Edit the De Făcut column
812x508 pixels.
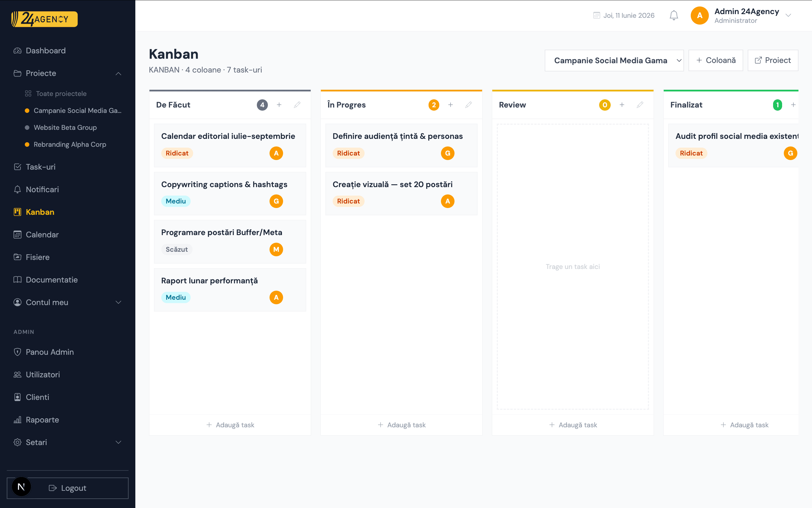click(297, 105)
